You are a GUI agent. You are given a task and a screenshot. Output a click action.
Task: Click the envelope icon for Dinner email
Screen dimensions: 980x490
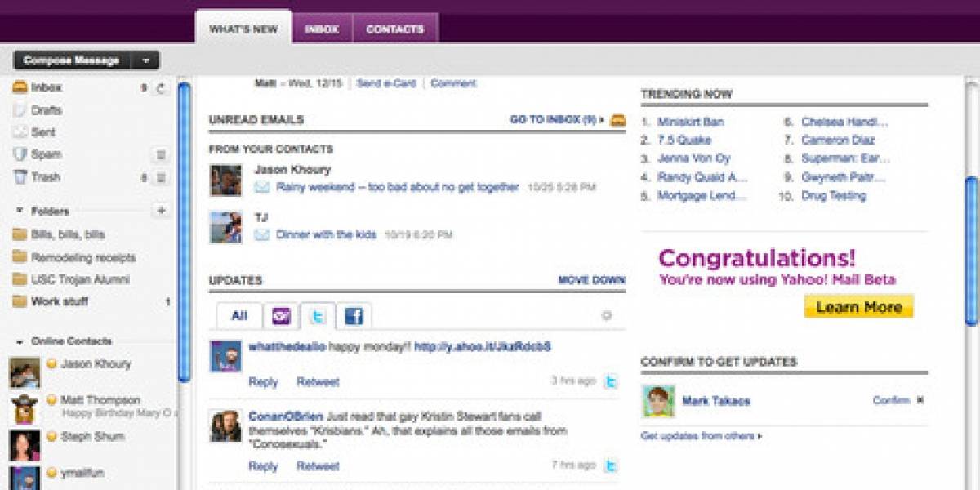262,234
